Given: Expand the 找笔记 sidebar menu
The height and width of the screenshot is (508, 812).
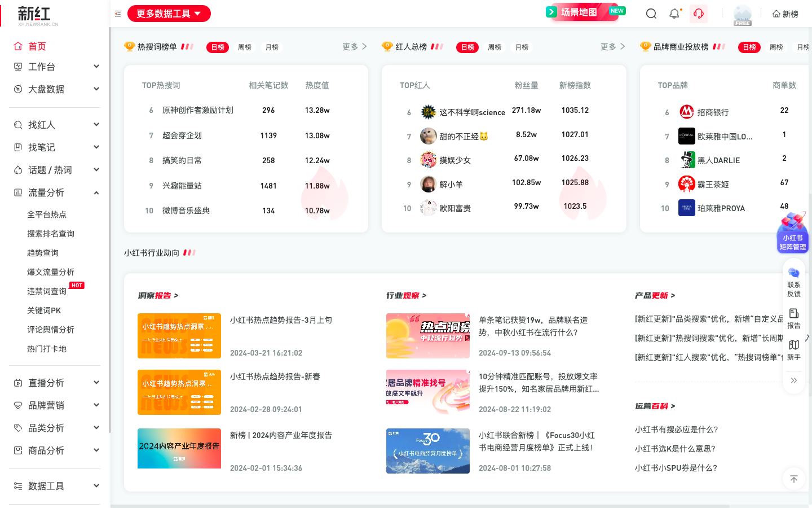Looking at the screenshot, I should point(55,147).
